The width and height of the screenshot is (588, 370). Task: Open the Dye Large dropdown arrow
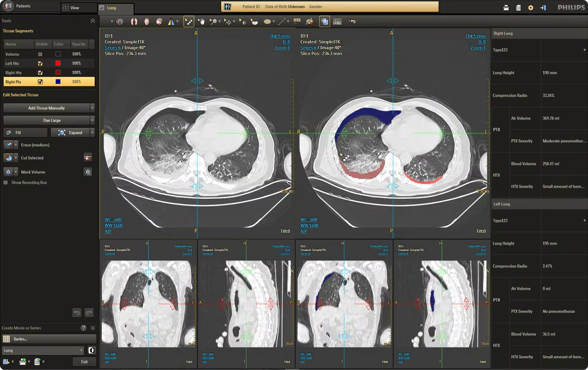(92, 120)
